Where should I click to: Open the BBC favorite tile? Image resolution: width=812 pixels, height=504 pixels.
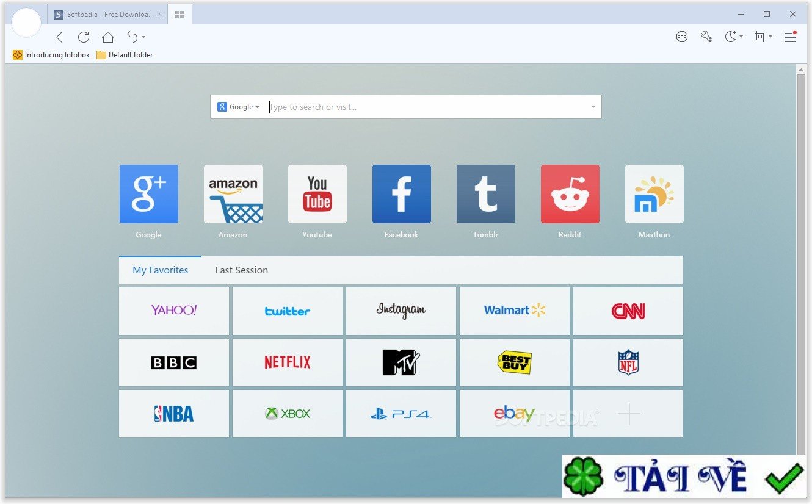tap(174, 362)
